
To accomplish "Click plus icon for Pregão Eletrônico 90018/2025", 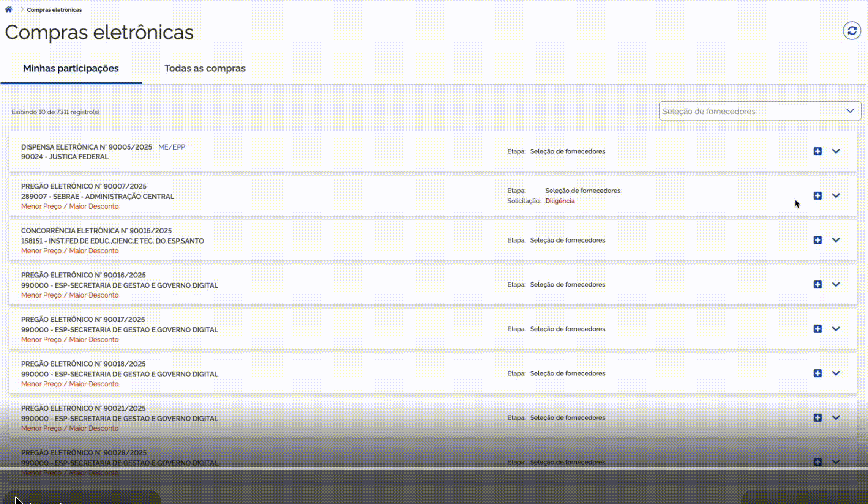I will pyautogui.click(x=817, y=373).
